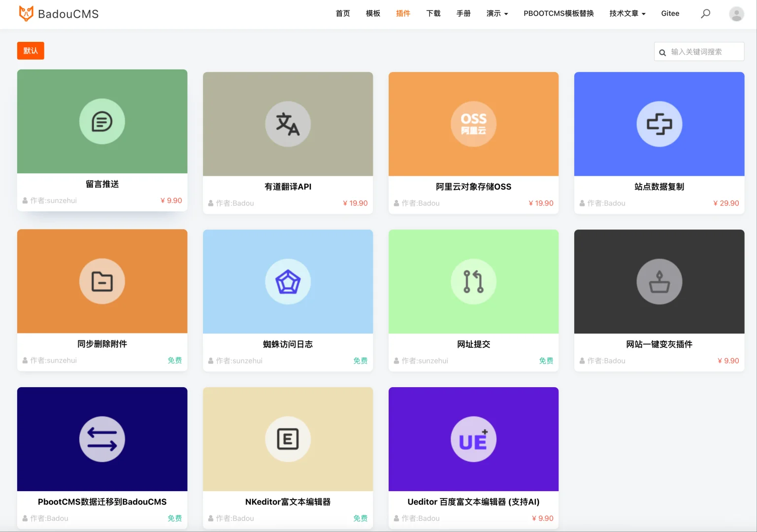757x532 pixels.
Task: Click the 网址提交 git-style icon
Action: (473, 281)
